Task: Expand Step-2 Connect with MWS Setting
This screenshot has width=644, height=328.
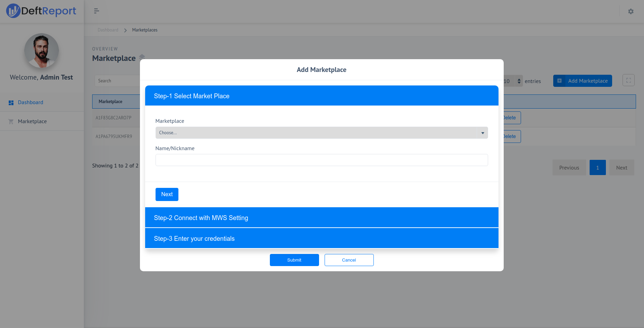Action: click(321, 217)
